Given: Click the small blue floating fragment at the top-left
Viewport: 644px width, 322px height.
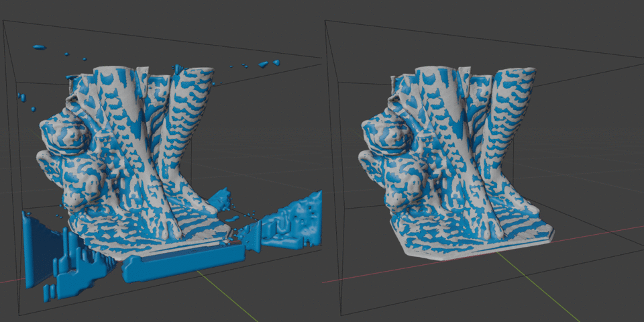Looking at the screenshot, I should pos(39,47).
